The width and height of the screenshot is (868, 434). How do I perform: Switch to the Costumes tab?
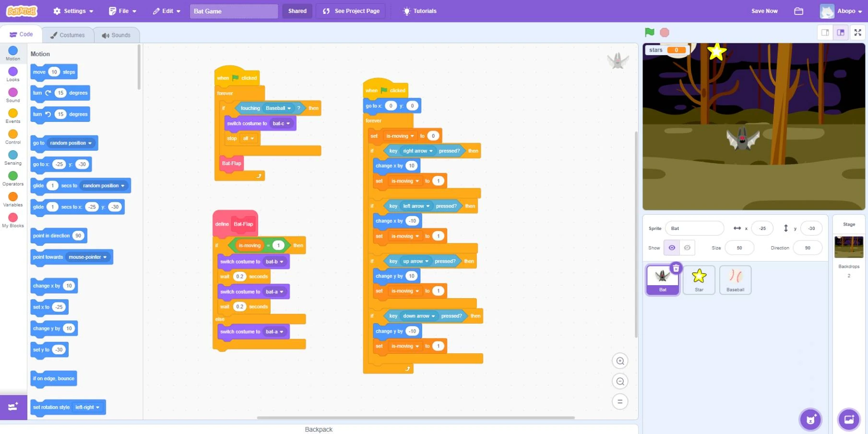(x=68, y=35)
